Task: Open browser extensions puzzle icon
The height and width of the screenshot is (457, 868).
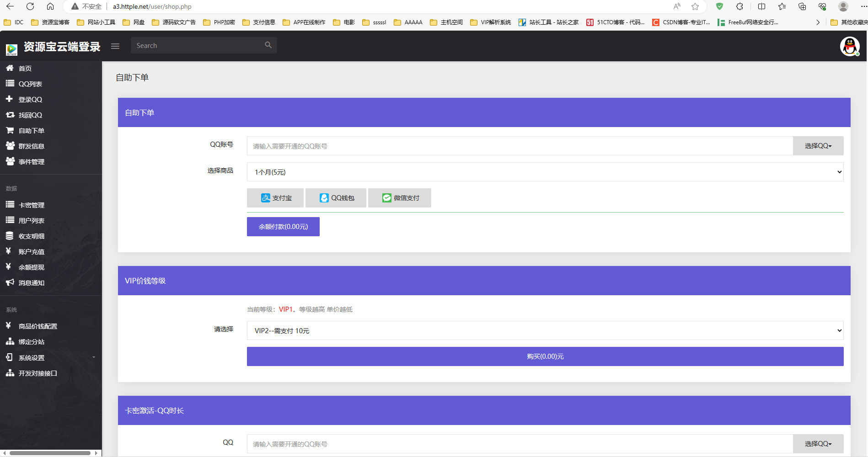Action: point(739,6)
